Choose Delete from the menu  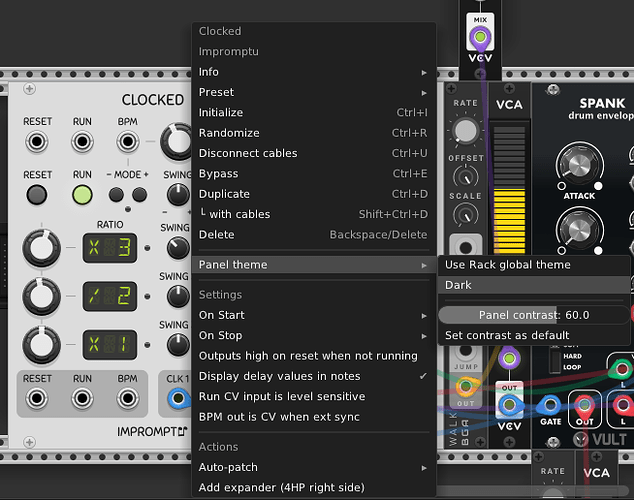pyautogui.click(x=313, y=234)
